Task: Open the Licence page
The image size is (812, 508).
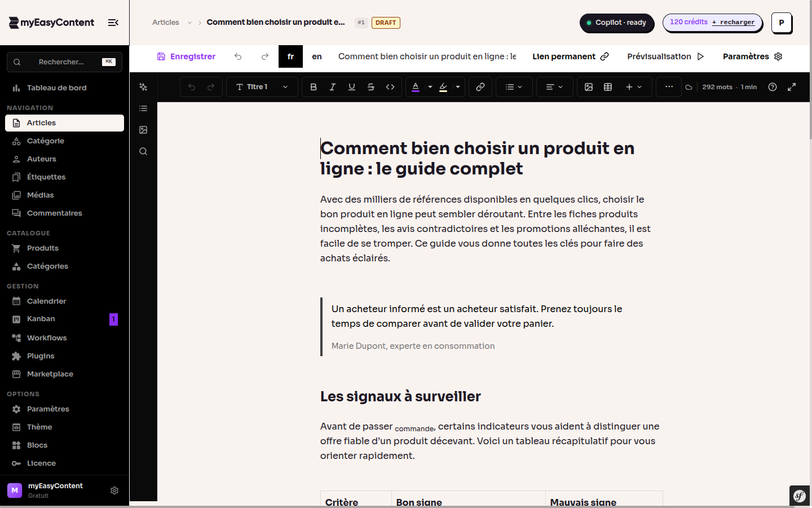Action: (x=64, y=463)
